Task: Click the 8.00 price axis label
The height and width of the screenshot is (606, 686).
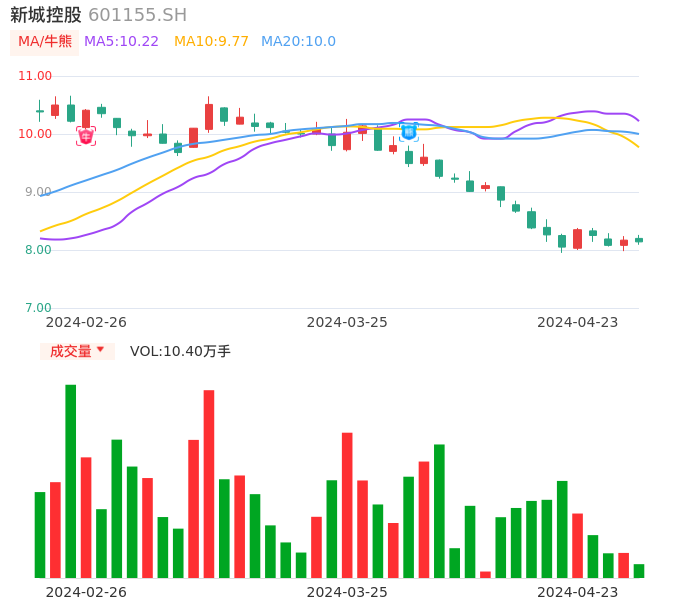Action: 38,250
